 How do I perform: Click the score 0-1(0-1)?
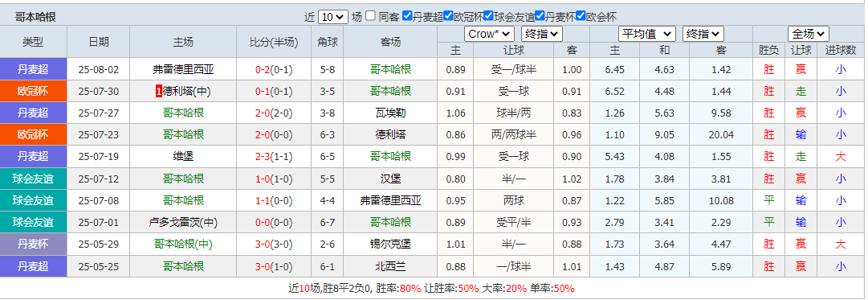[x=274, y=91]
